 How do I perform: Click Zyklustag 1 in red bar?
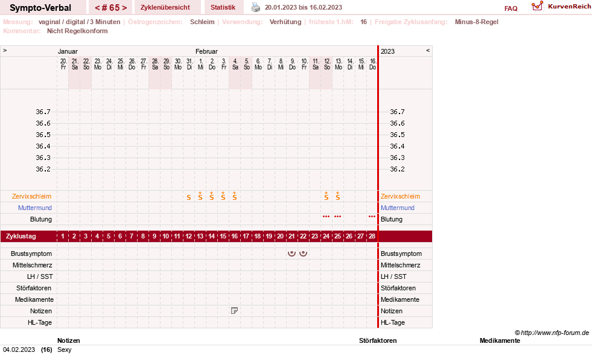pyautogui.click(x=63, y=237)
